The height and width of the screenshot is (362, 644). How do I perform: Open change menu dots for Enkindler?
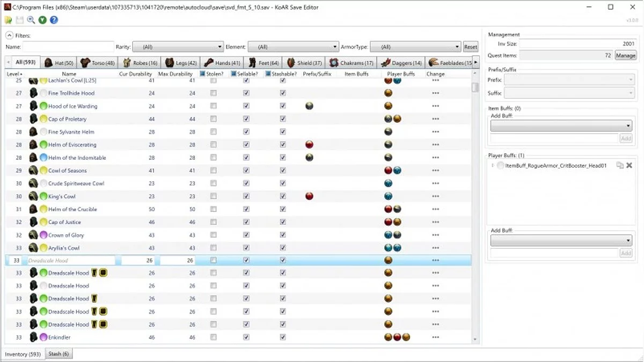pos(435,337)
